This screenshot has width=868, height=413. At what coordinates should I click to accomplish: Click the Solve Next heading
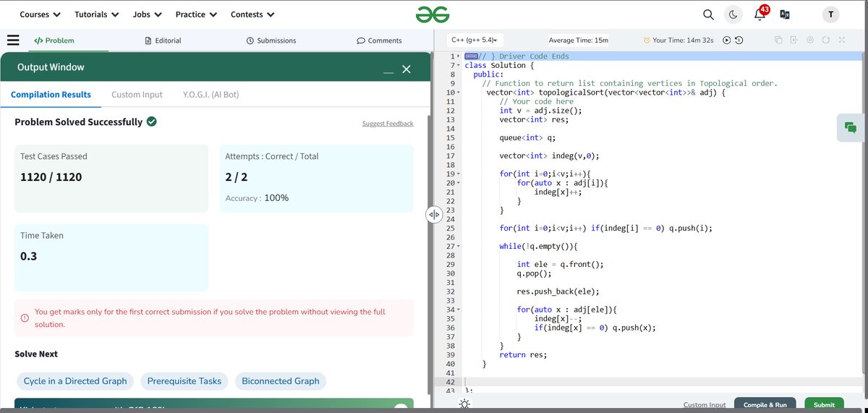36,354
